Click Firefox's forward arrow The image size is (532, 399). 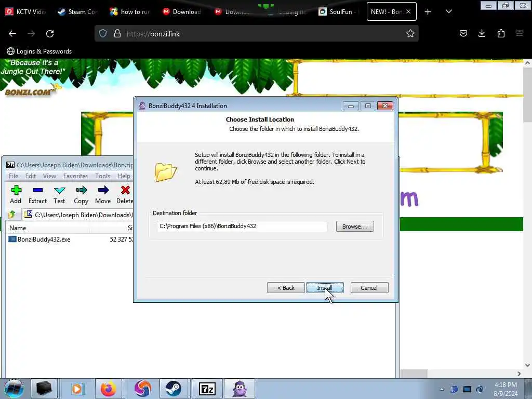pos(31,34)
